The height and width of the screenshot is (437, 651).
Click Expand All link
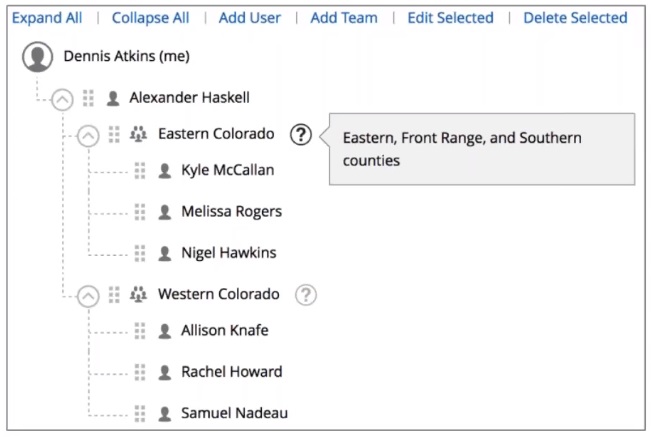tap(47, 18)
